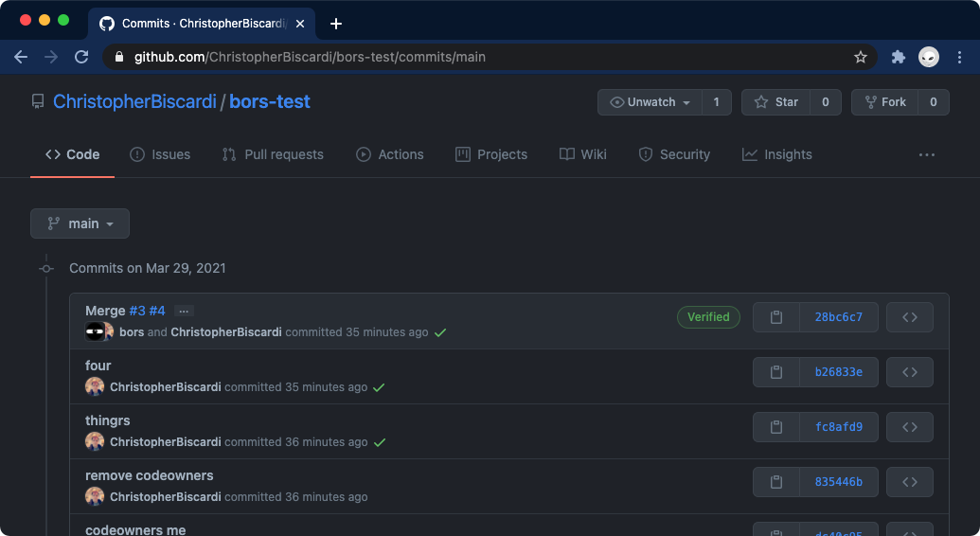Browse repository at commit b26833e
This screenshot has width=980, height=536.
click(x=909, y=372)
